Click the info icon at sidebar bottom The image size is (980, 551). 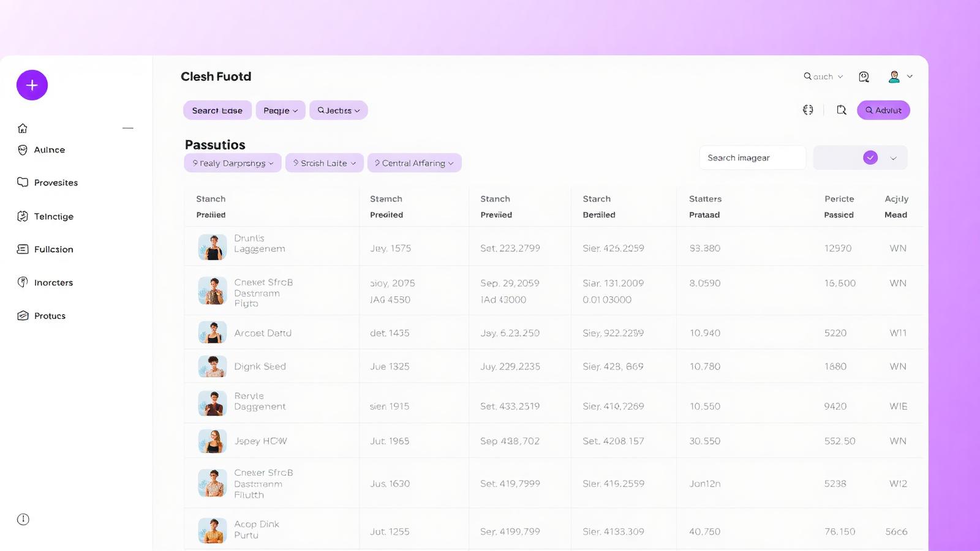(x=23, y=519)
